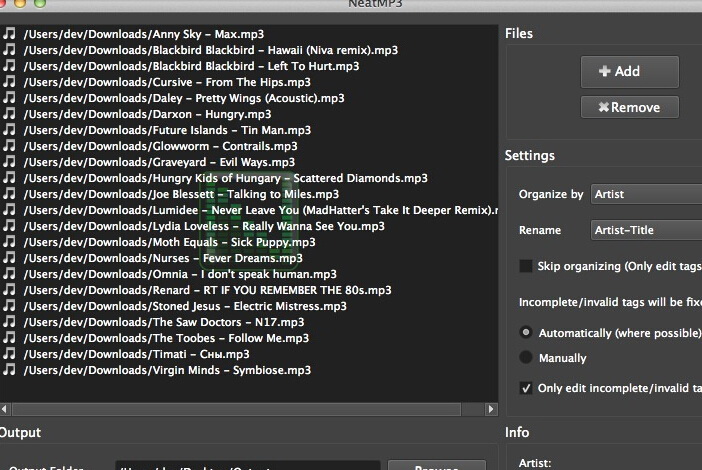The height and width of the screenshot is (470, 702).
Task: Click the music note icon beside Virgin Minds – Symbiose
Action: [9, 370]
